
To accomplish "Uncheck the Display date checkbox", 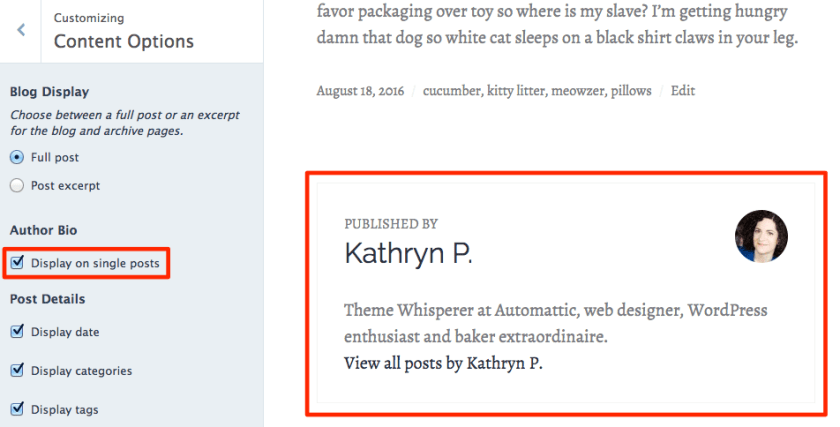I will (x=17, y=332).
